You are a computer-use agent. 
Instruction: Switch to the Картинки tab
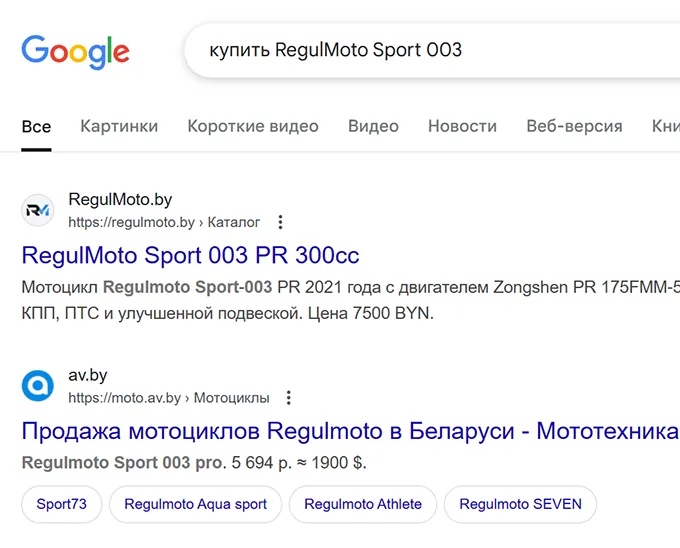(x=119, y=126)
